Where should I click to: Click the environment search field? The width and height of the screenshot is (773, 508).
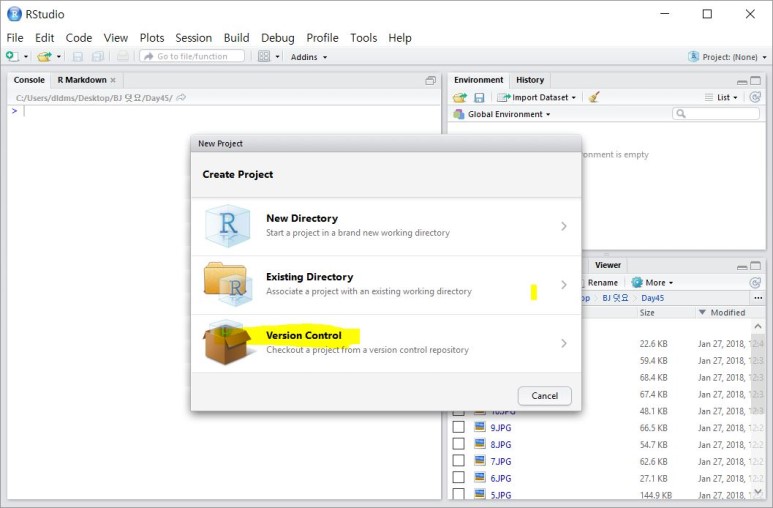716,113
